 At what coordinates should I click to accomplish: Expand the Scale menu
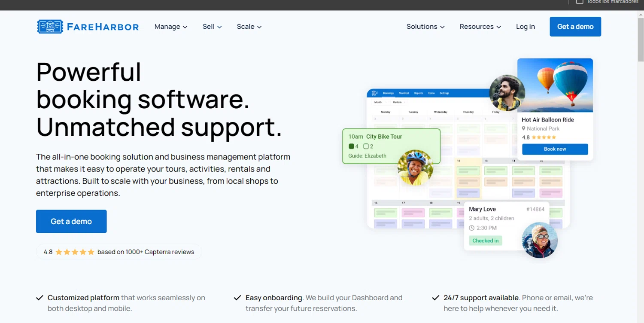(249, 27)
